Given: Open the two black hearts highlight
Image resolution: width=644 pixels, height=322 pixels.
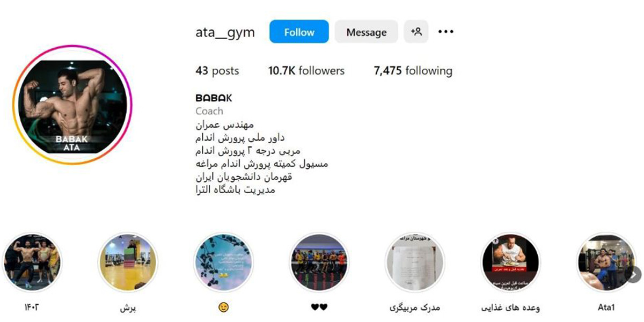Looking at the screenshot, I should click(x=319, y=262).
